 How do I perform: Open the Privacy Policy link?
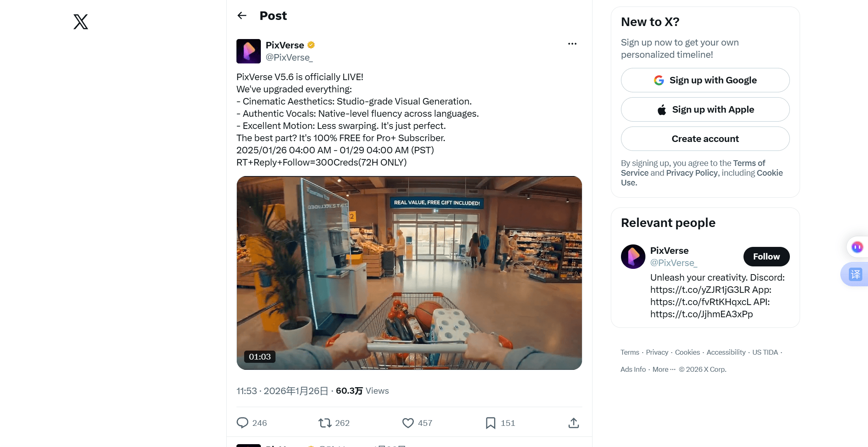tap(692, 173)
